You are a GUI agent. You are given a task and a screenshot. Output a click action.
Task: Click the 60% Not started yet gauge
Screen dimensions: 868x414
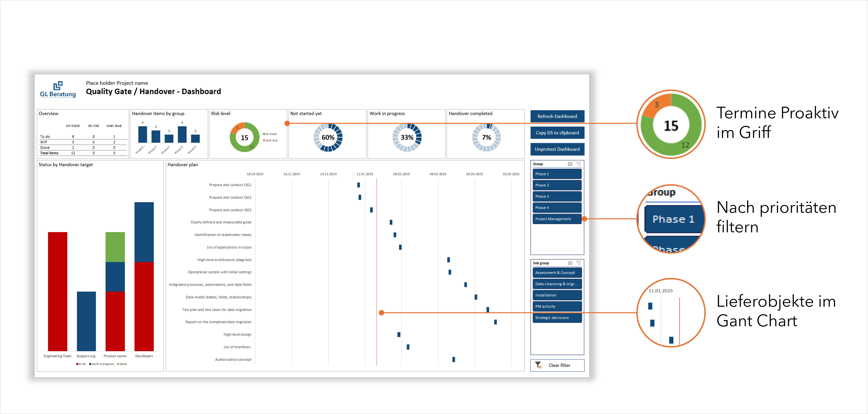click(x=328, y=137)
